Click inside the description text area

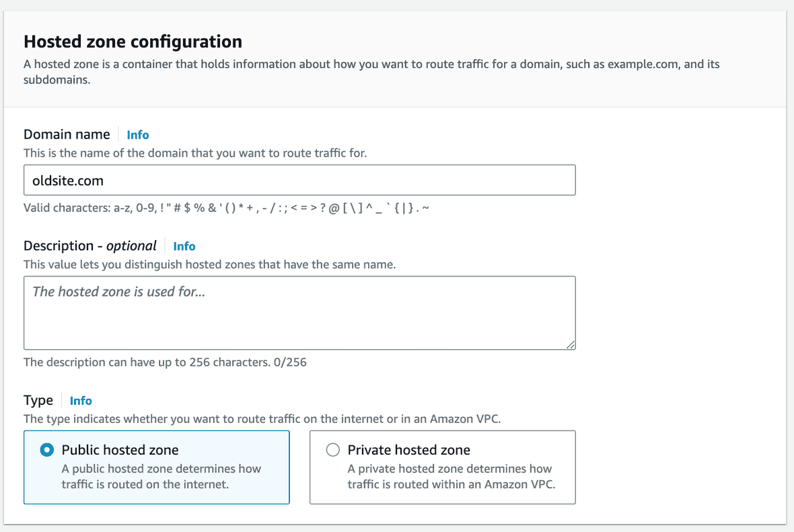click(299, 313)
